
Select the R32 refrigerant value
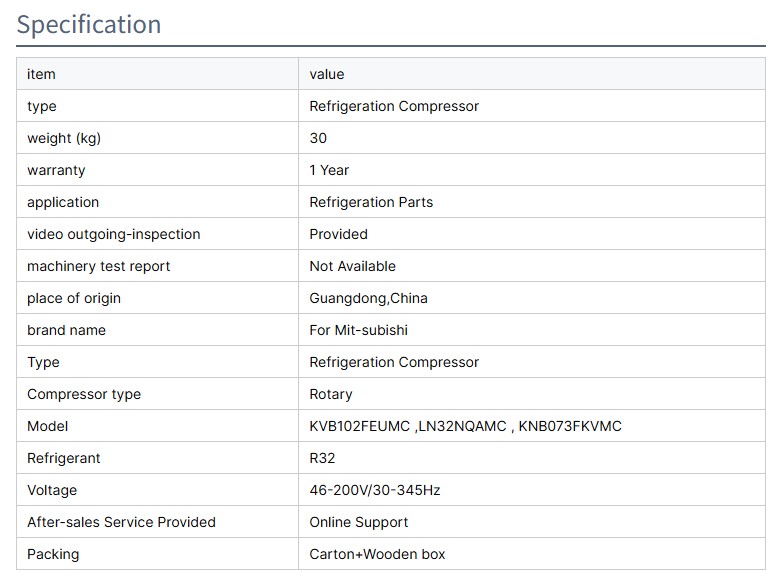pos(322,458)
